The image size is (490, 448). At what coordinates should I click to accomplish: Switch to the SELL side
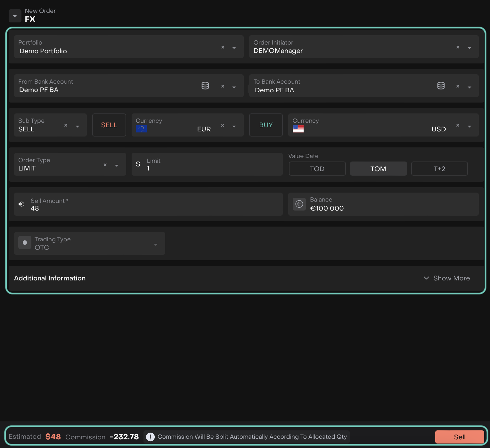pyautogui.click(x=109, y=125)
